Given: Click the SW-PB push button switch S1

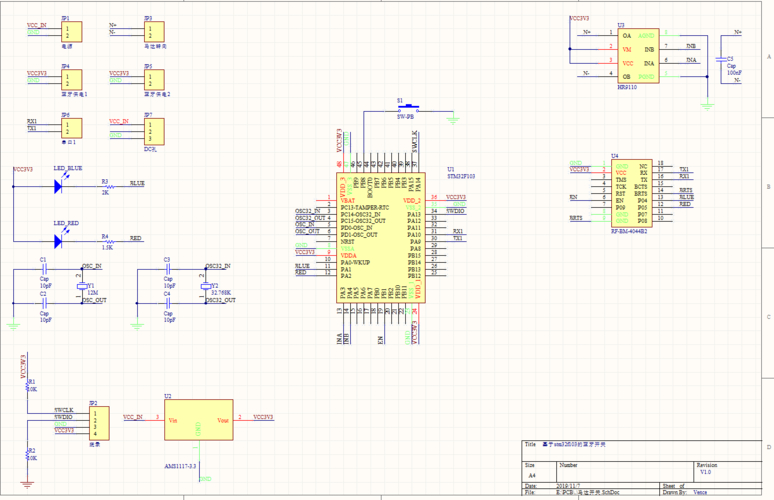Looking at the screenshot, I should (x=406, y=108).
